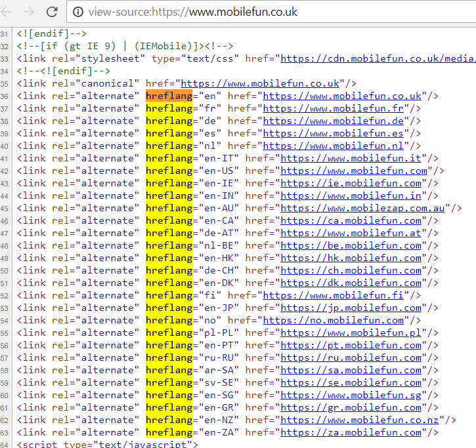Screen dimensions: 476x448
Task: Open the www.mobilefun.nl link
Action: pyautogui.click(x=334, y=146)
